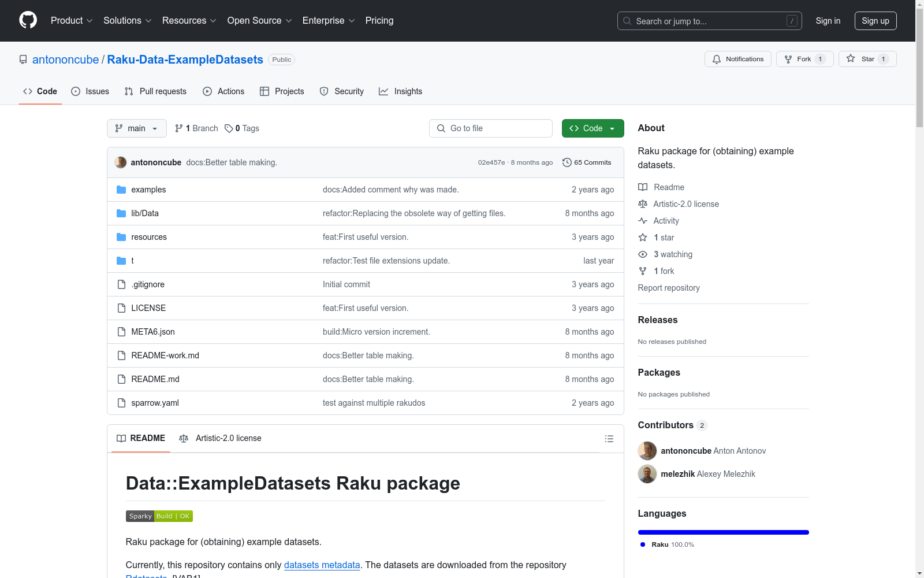Open antononcube contributor avatar in Contributors
This screenshot has width=924, height=578.
647,451
